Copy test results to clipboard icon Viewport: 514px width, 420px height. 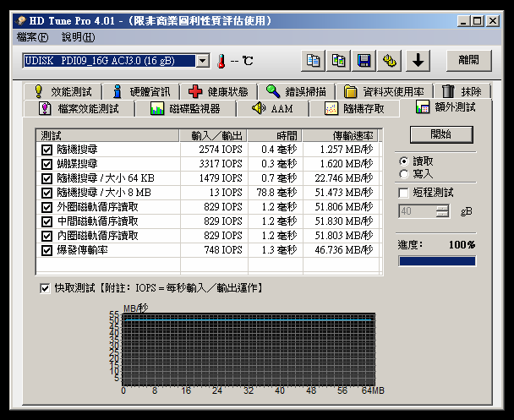pyautogui.click(x=313, y=61)
